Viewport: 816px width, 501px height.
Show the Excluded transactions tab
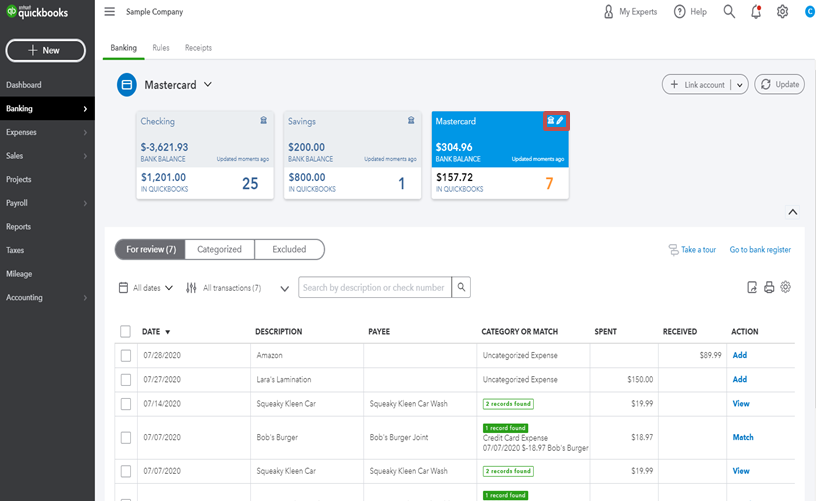tap(289, 249)
